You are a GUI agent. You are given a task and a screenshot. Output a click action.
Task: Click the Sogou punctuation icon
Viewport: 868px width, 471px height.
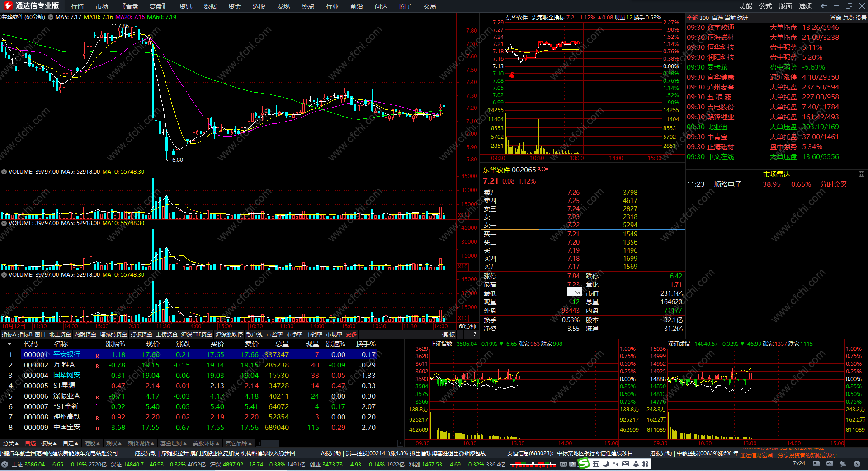615,464
